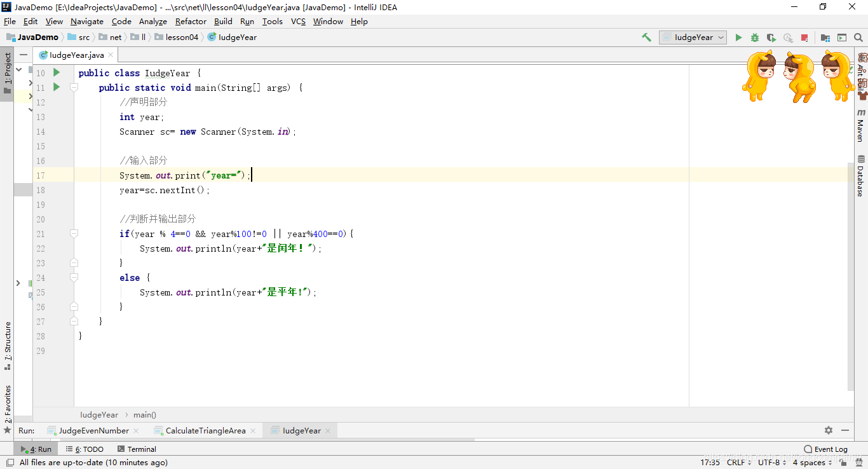Click the 4: Run tool window button

(36, 449)
